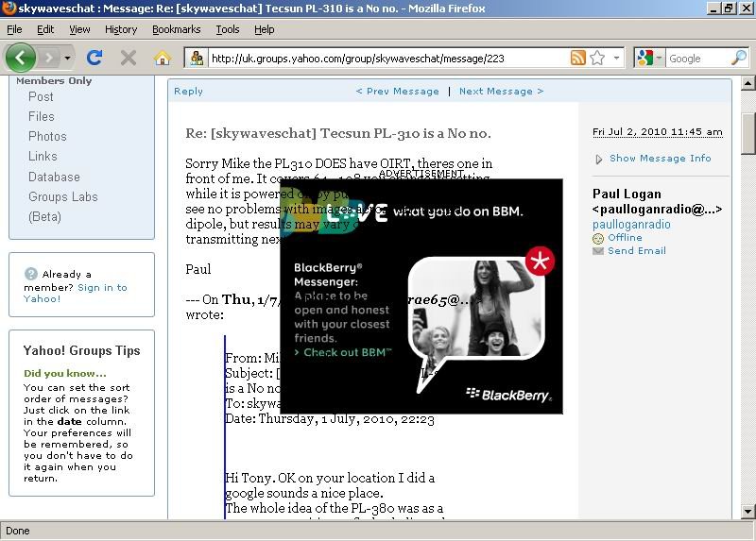756x541 pixels.
Task: Open the Database sidebar link
Action: [x=54, y=177]
